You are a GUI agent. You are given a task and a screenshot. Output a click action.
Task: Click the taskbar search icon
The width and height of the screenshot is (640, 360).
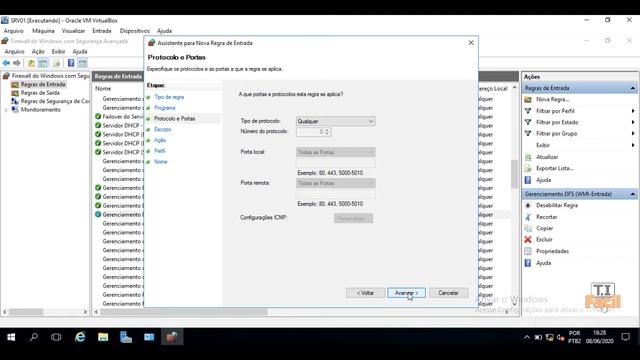coord(34,337)
